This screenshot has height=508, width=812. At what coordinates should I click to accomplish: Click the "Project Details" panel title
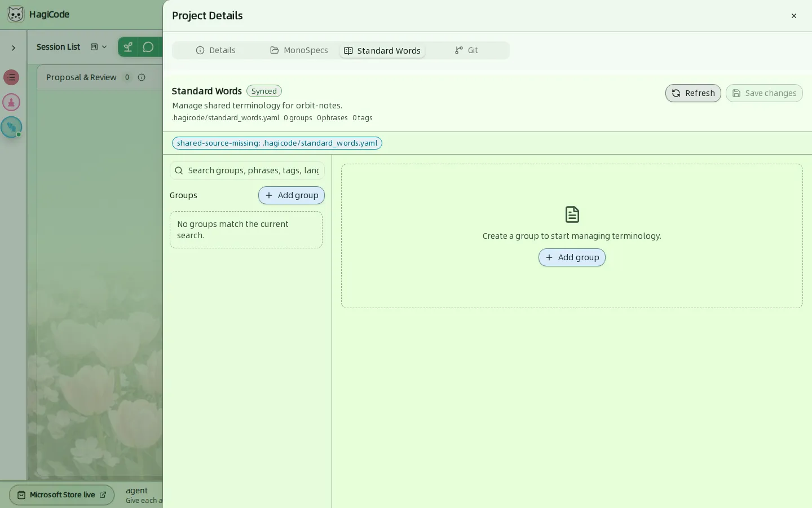click(x=208, y=16)
